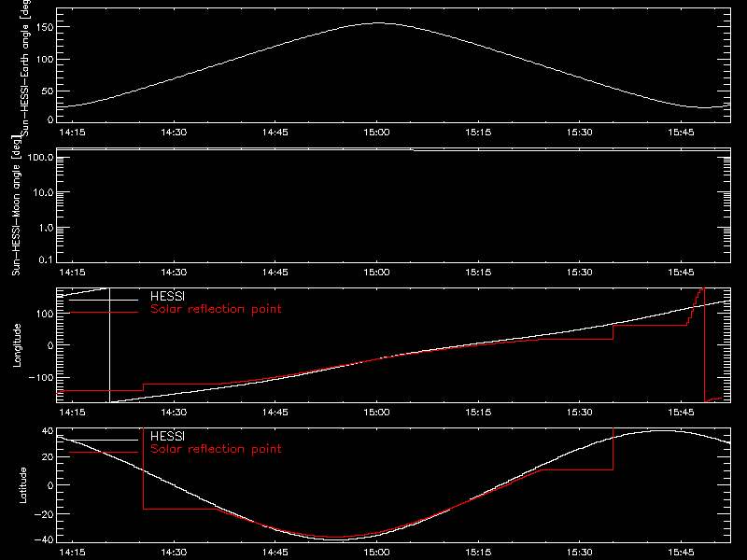Select 15:45 label under Latitude plot
Screen dimensions: 747x560
coord(681,553)
